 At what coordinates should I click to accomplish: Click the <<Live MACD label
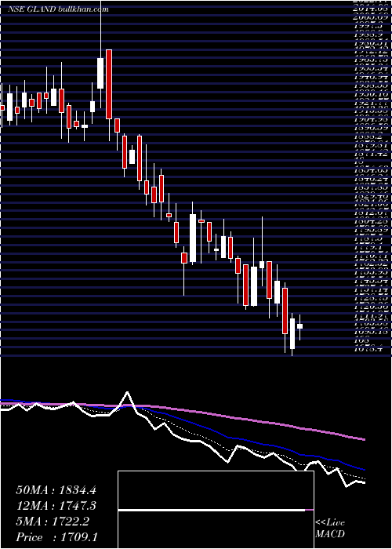point(330,529)
